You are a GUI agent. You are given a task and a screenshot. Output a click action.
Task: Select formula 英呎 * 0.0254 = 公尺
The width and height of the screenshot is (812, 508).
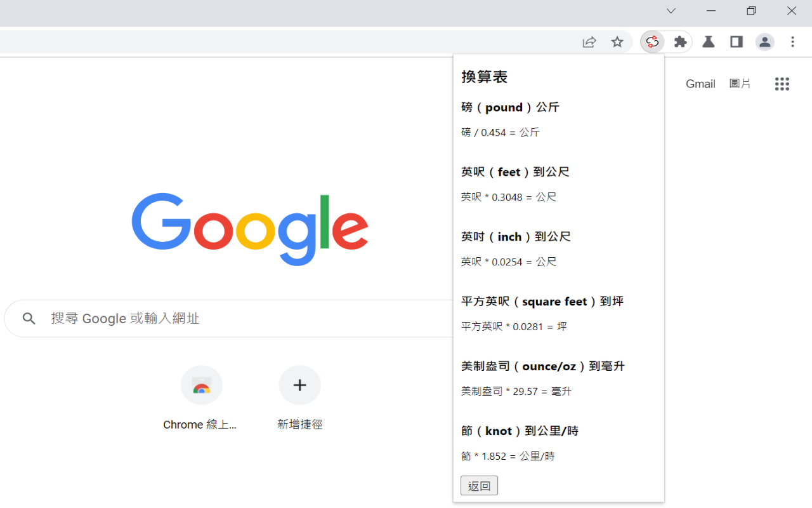point(509,262)
